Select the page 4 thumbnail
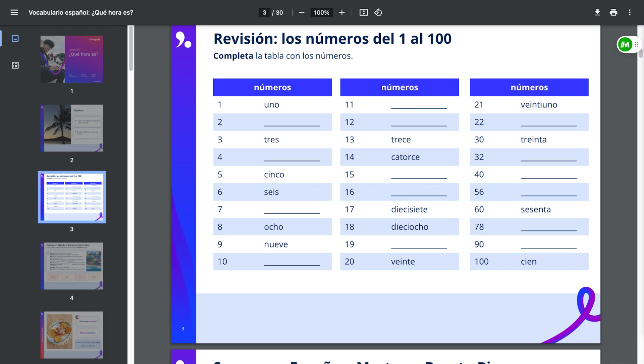Image resolution: width=644 pixels, height=364 pixels. click(71, 266)
